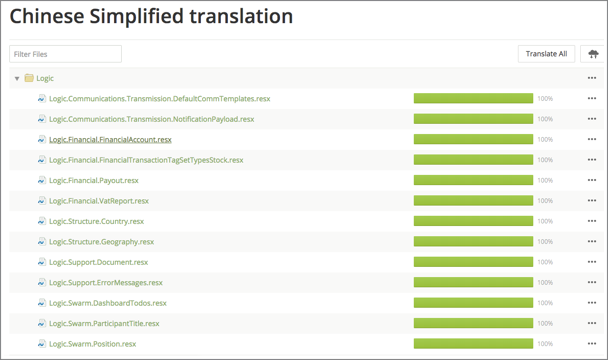Open options dots for Payout.resx row

(592, 180)
